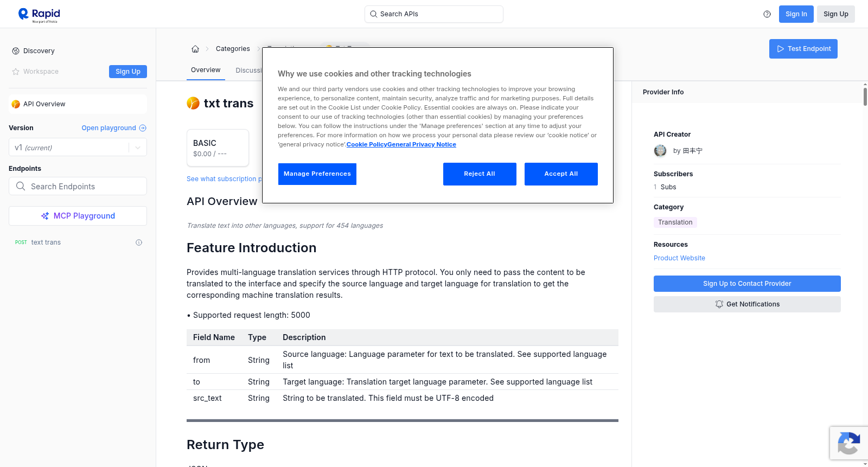The width and height of the screenshot is (868, 467).
Task: Click the Sign In button
Action: click(796, 14)
